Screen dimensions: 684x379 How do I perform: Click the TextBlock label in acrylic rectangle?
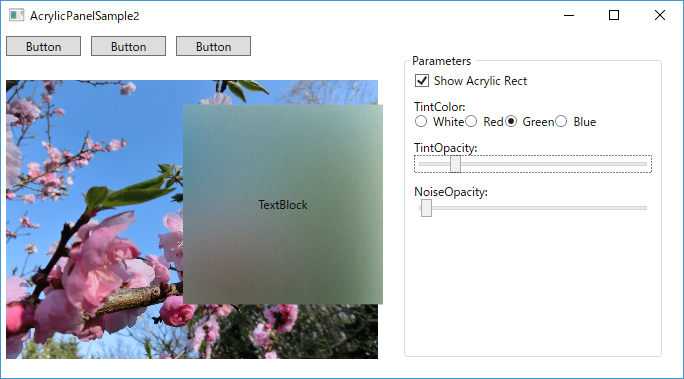(x=283, y=205)
